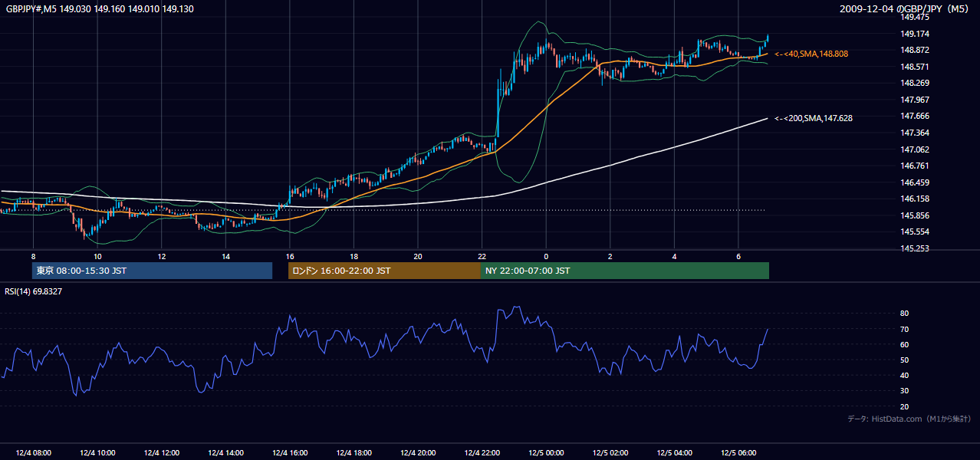Click the London 16:00-22:00 JST session bar

tap(384, 271)
